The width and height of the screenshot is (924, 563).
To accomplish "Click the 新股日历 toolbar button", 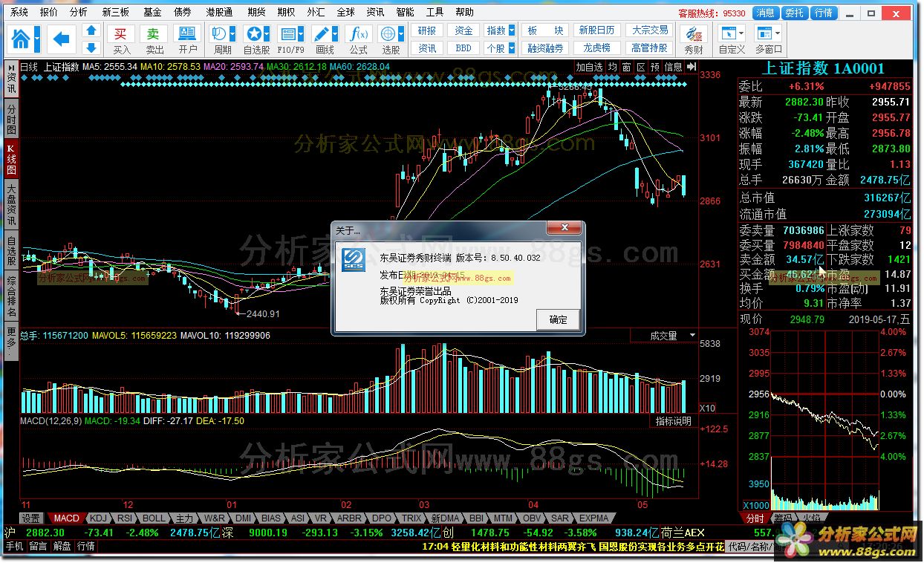I will [x=596, y=30].
